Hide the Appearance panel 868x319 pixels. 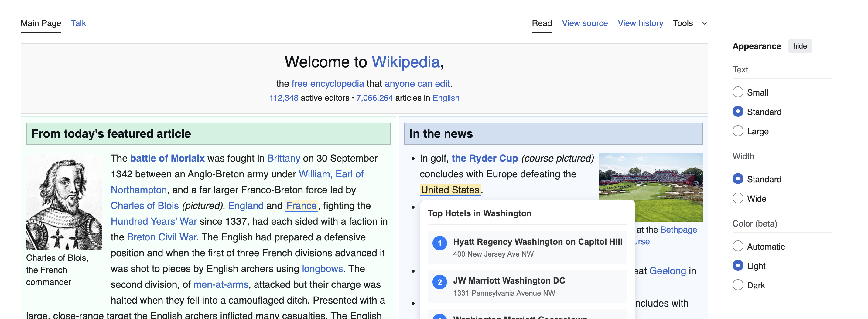[x=800, y=46]
